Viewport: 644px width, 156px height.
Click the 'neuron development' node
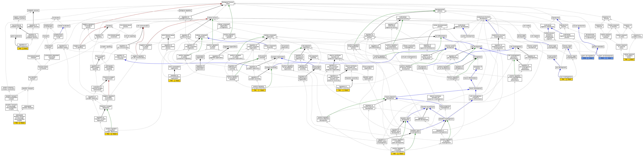click(475, 88)
